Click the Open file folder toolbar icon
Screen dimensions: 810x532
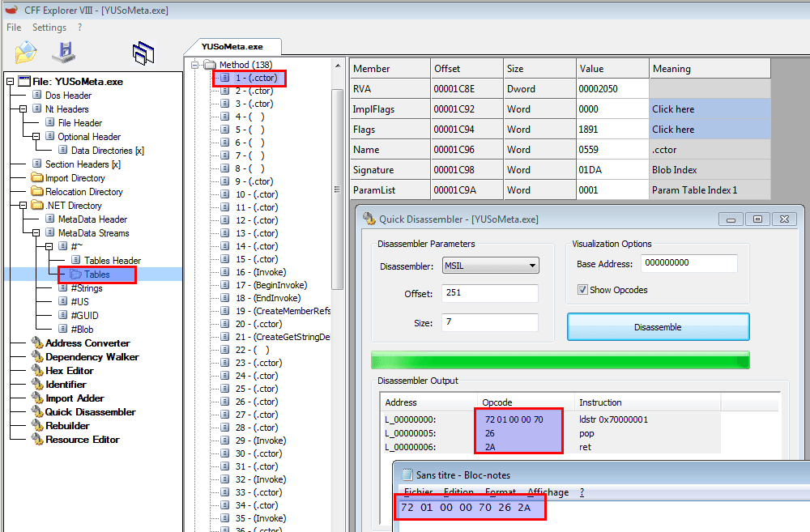click(x=27, y=52)
